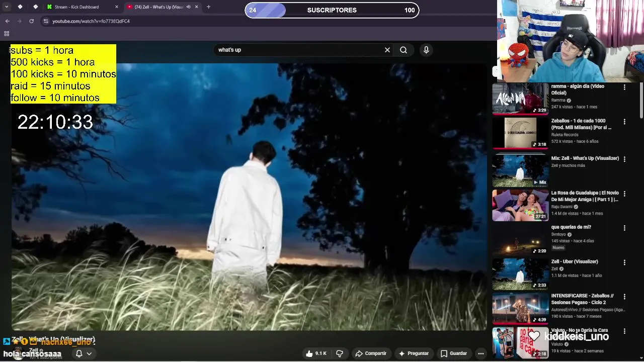
Task: Click the video player to pause playback
Action: click(x=249, y=196)
